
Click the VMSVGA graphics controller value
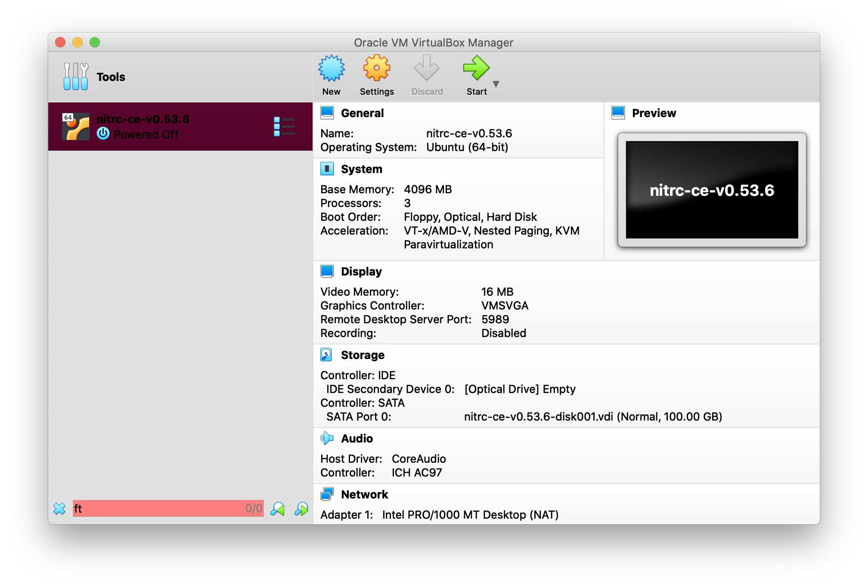505,306
